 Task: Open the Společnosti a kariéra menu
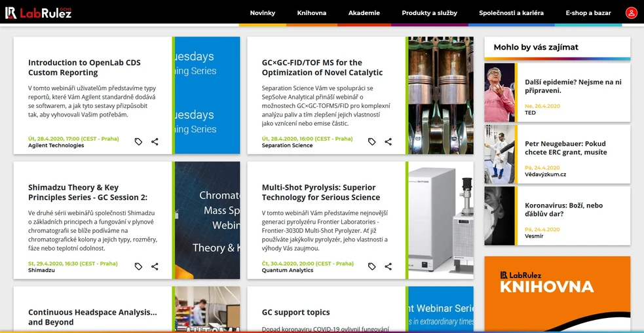click(512, 12)
